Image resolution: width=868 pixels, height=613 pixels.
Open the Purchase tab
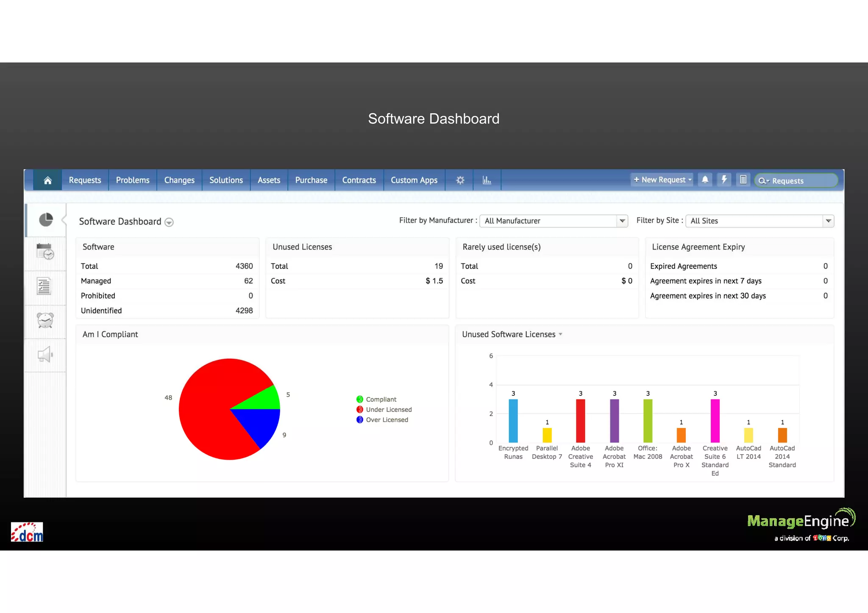point(311,180)
